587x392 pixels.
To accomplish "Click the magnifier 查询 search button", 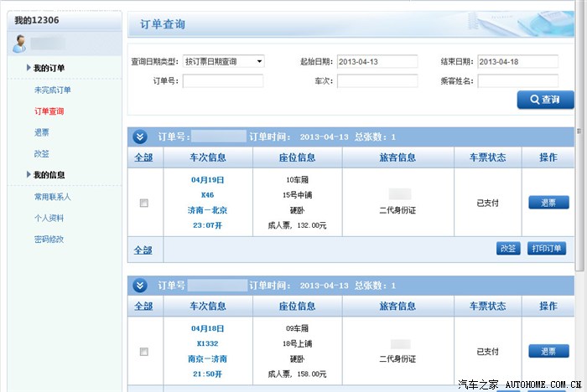I will [x=545, y=100].
